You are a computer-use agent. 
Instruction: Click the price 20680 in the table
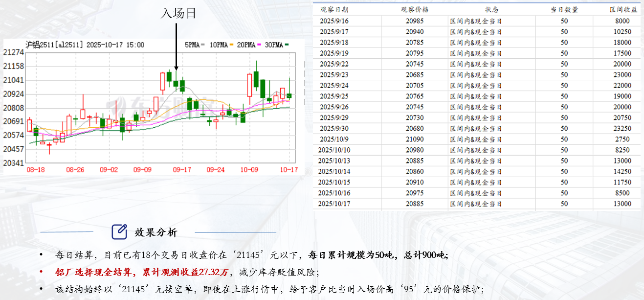(x=415, y=129)
